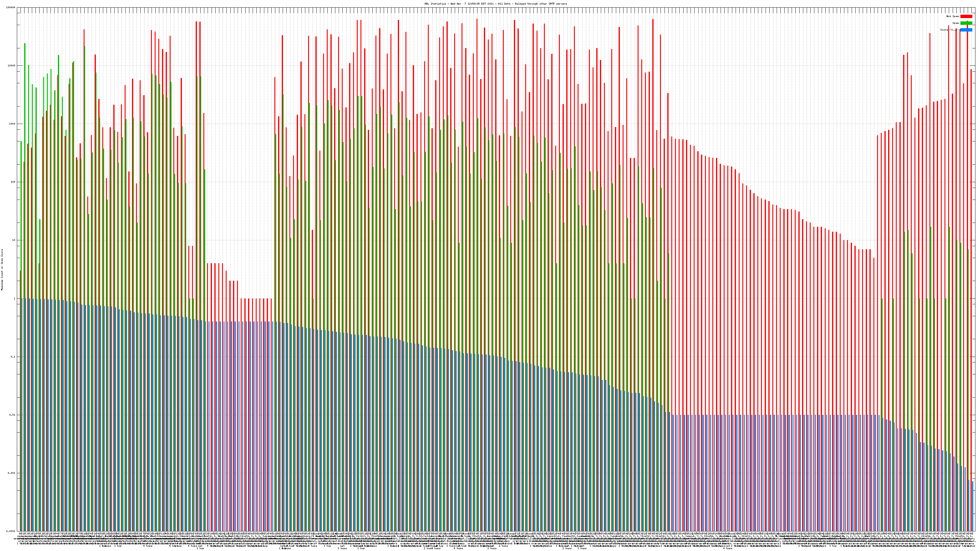
Task: Click the 0.01 y-axis tick label
Action: (13, 415)
